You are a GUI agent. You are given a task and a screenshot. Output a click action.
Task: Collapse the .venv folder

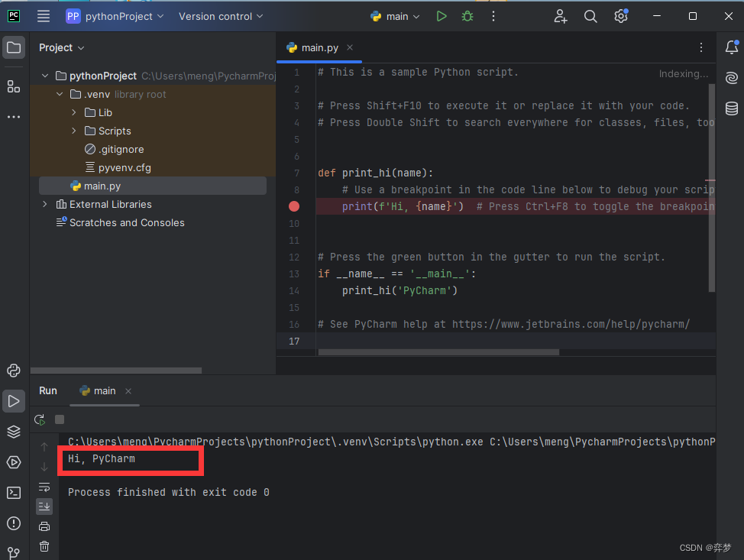[60, 95]
